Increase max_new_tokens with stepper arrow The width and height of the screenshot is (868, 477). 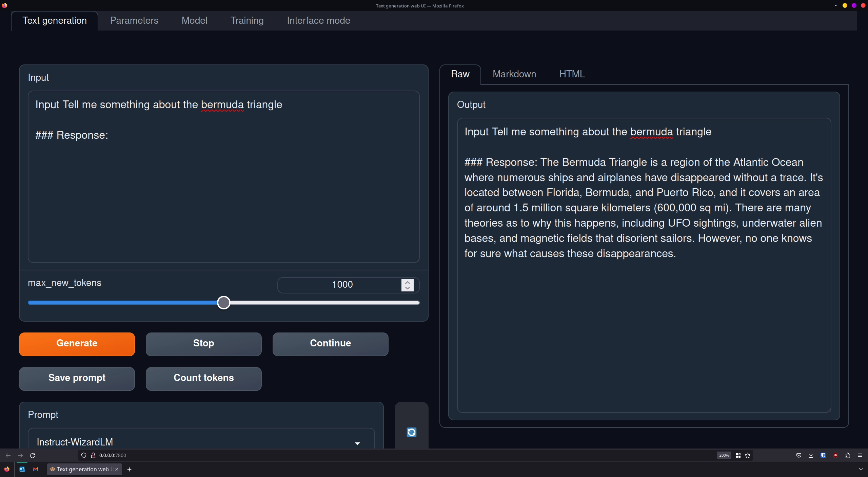(x=408, y=282)
